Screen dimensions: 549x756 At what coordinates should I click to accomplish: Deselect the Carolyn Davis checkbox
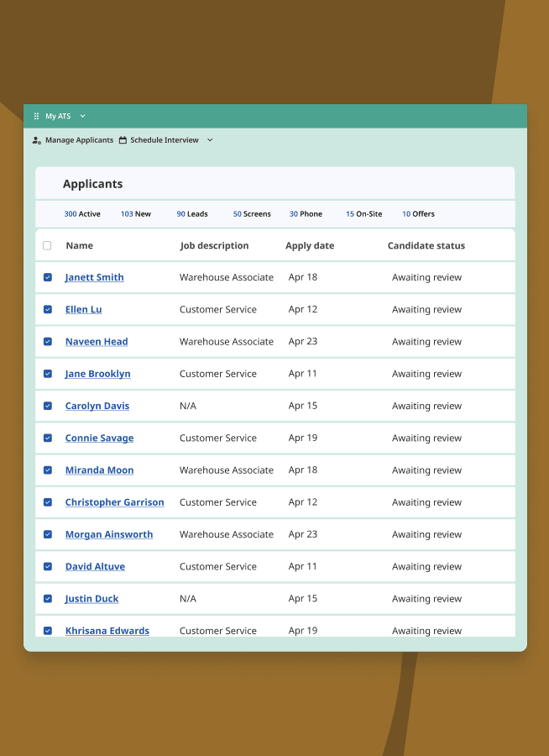pos(48,406)
